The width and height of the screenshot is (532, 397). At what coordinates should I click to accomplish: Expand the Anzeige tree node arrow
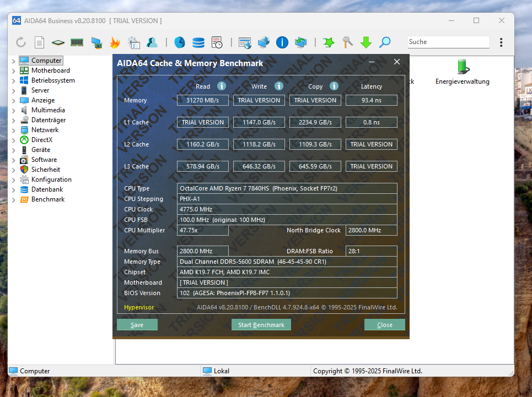pyautogui.click(x=13, y=101)
